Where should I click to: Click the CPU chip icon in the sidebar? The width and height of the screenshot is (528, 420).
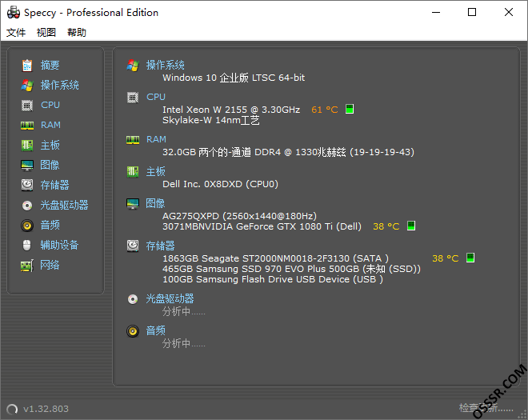pyautogui.click(x=27, y=106)
